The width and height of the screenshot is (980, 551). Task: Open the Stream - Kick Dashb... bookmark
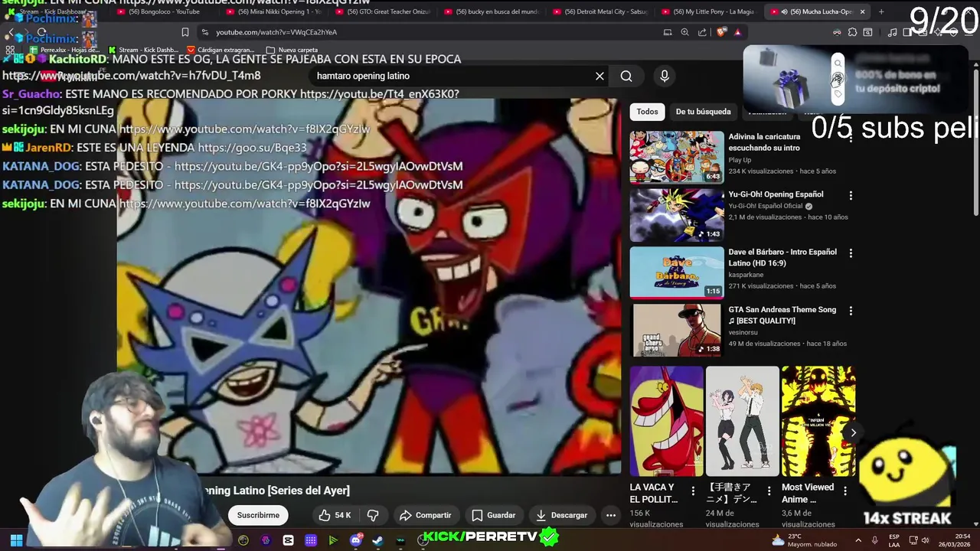(x=143, y=50)
